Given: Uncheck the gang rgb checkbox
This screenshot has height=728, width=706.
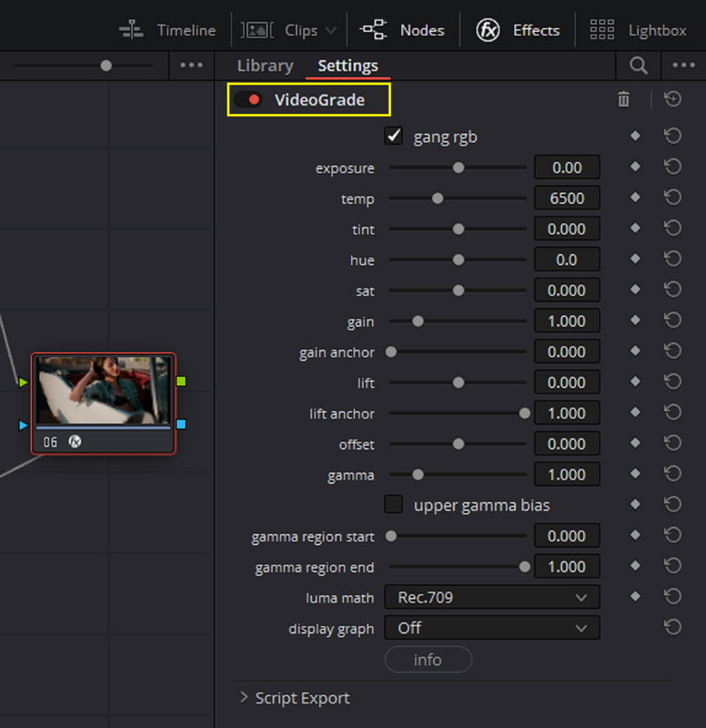Looking at the screenshot, I should click(394, 136).
